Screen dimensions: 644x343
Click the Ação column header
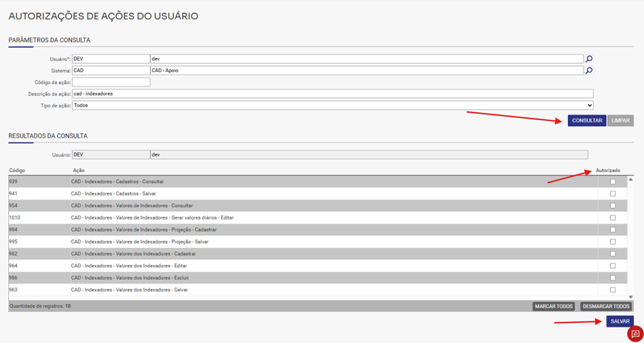78,170
